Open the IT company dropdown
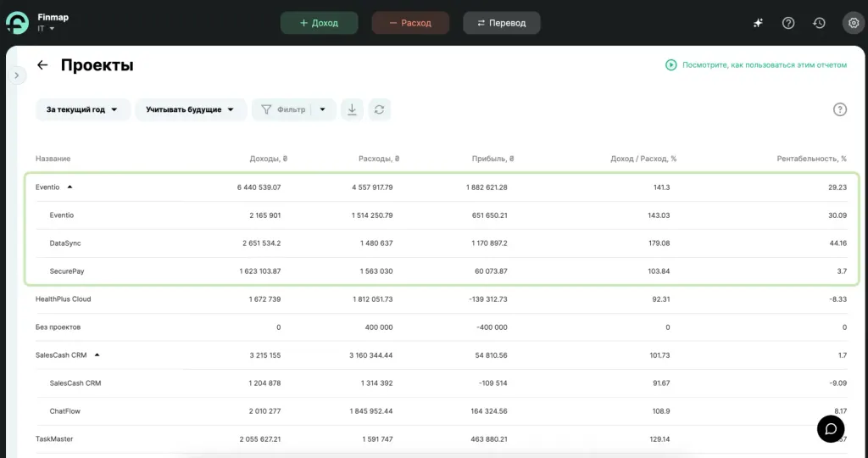This screenshot has width=868, height=458. pyautogui.click(x=47, y=29)
